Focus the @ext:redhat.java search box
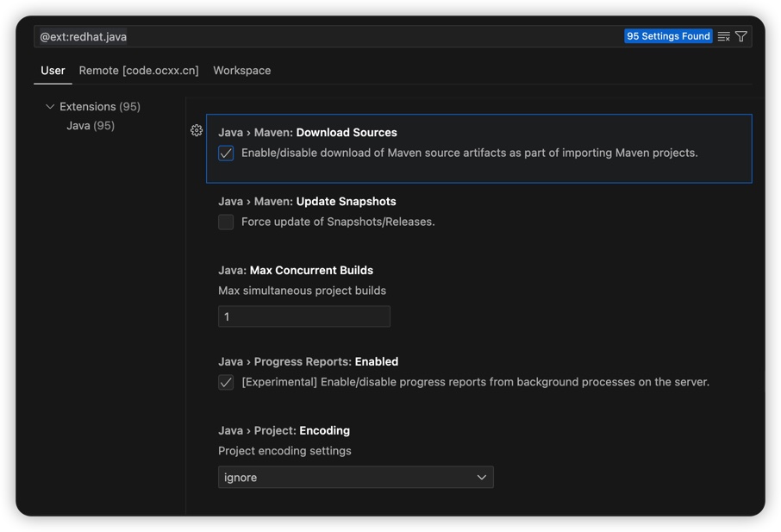Viewport: 781px width, 532px height. click(x=328, y=36)
